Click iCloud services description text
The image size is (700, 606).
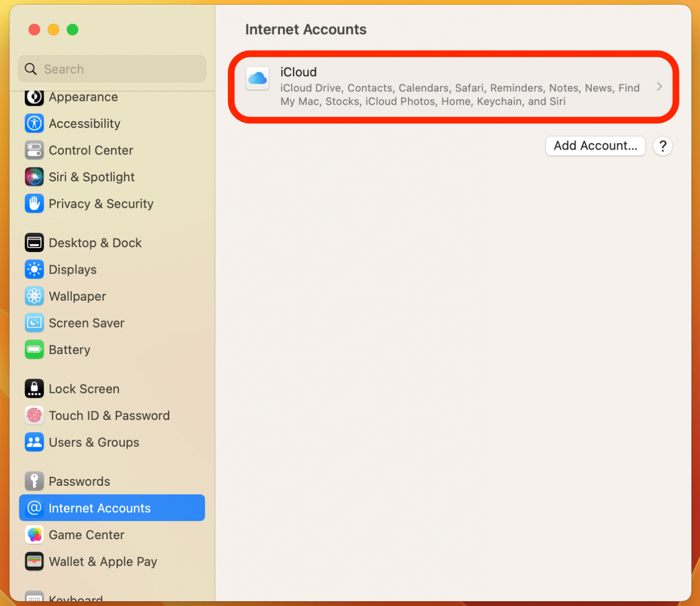coord(460,95)
